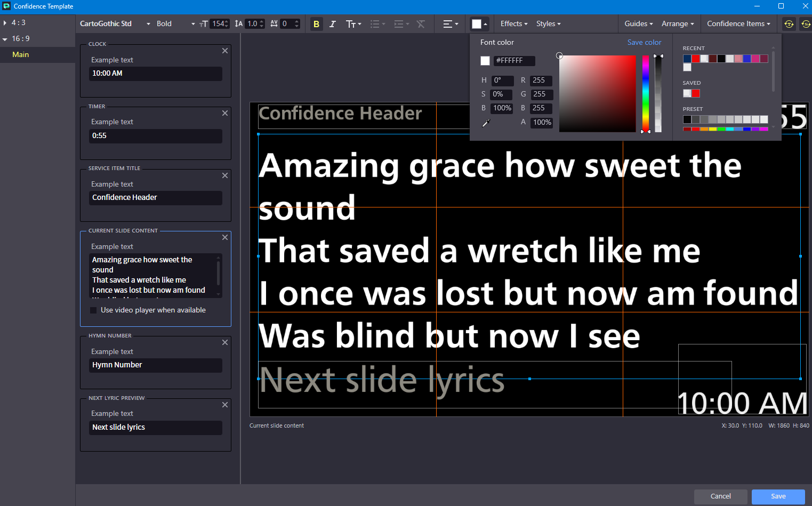Open the Confidence Items menu
The width and height of the screenshot is (812, 506).
click(x=738, y=24)
